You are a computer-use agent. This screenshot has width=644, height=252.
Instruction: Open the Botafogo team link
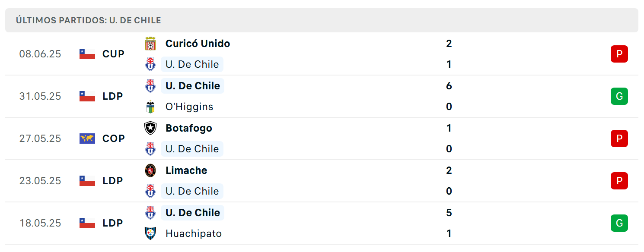tap(189, 128)
